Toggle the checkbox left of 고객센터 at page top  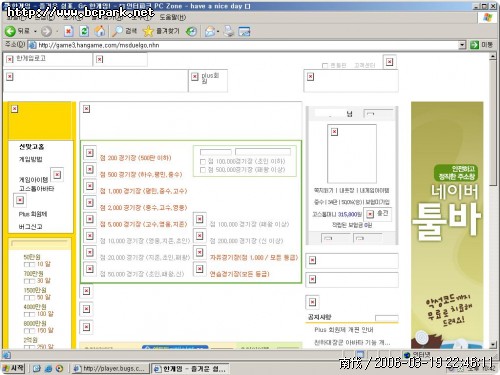point(325,66)
